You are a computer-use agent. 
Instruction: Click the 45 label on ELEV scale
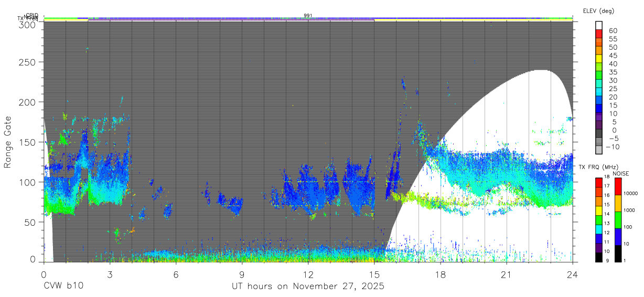coord(613,56)
